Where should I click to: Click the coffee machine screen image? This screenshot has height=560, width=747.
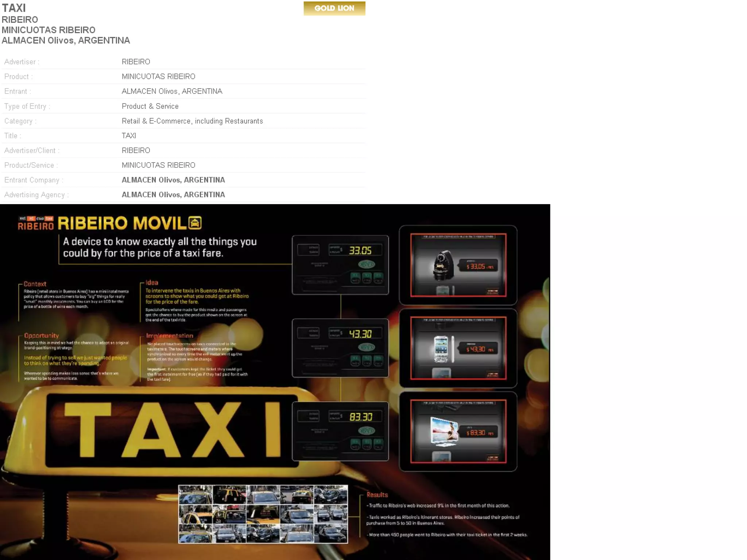458,265
